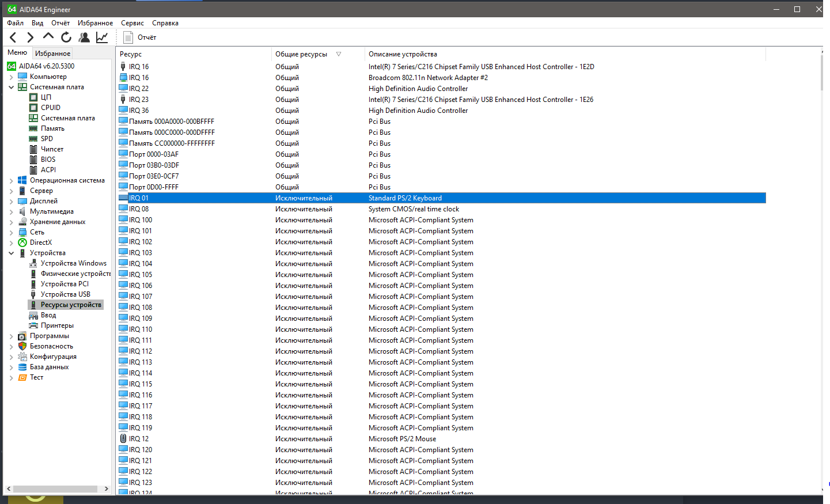Open the Вид menu
This screenshot has height=504, width=830.
37,23
